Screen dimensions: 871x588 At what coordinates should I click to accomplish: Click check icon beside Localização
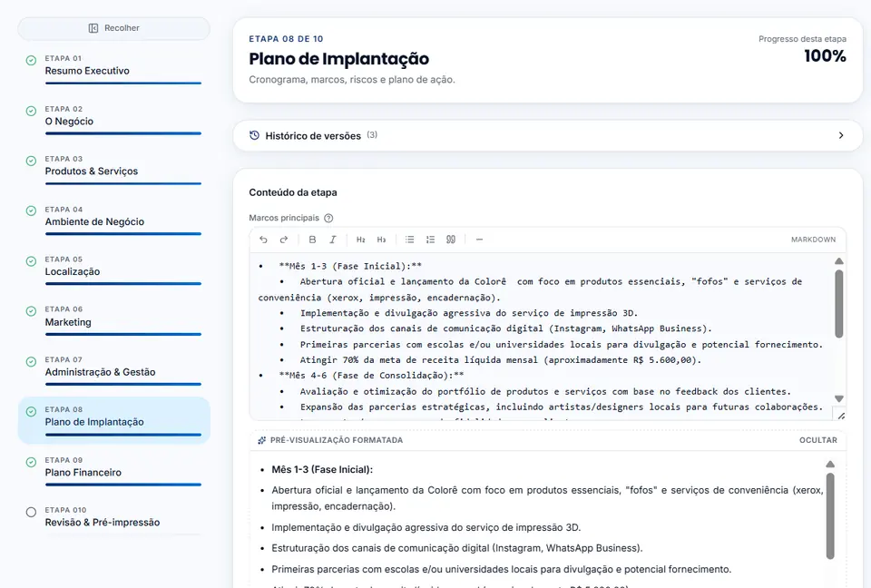click(x=31, y=260)
